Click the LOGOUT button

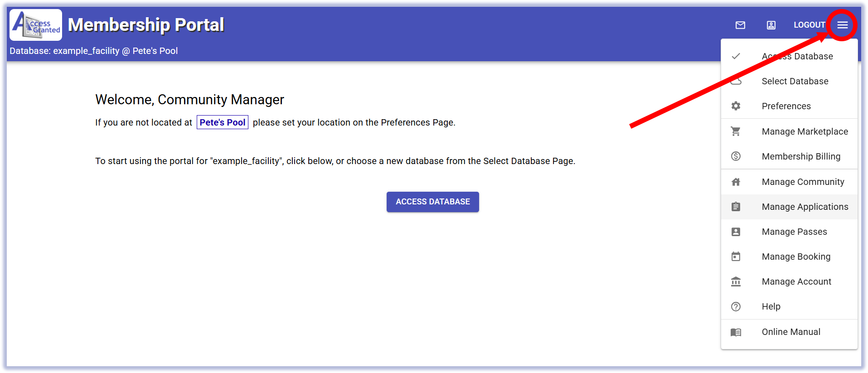pos(809,25)
